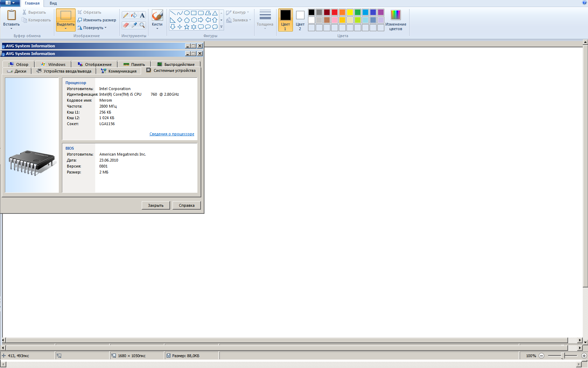Pick the five-point star shape
This screenshot has height=368, width=588.
[x=187, y=27]
